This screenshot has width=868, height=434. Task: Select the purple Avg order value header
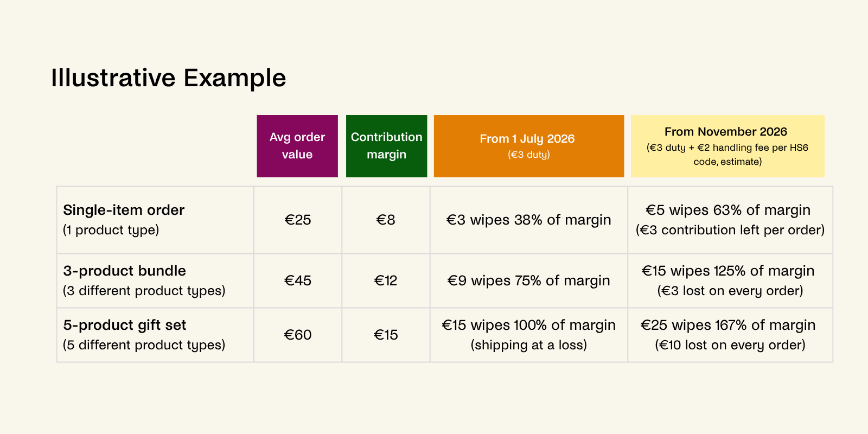(297, 146)
